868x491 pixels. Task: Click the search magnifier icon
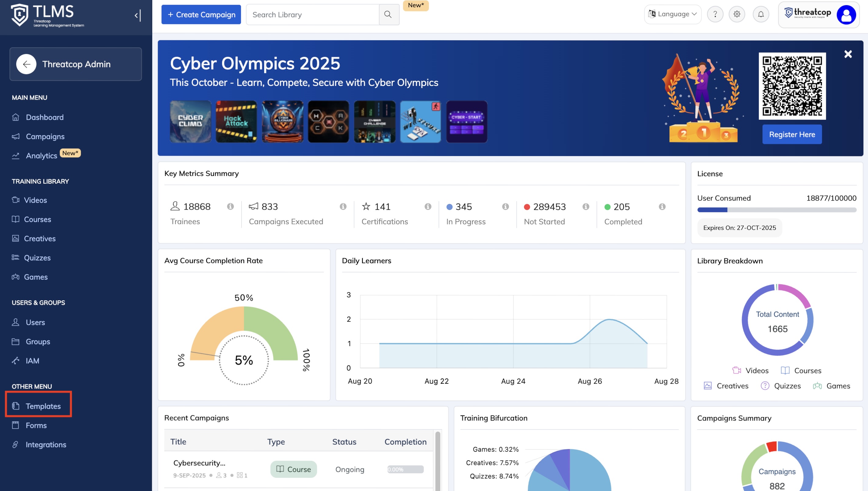388,15
